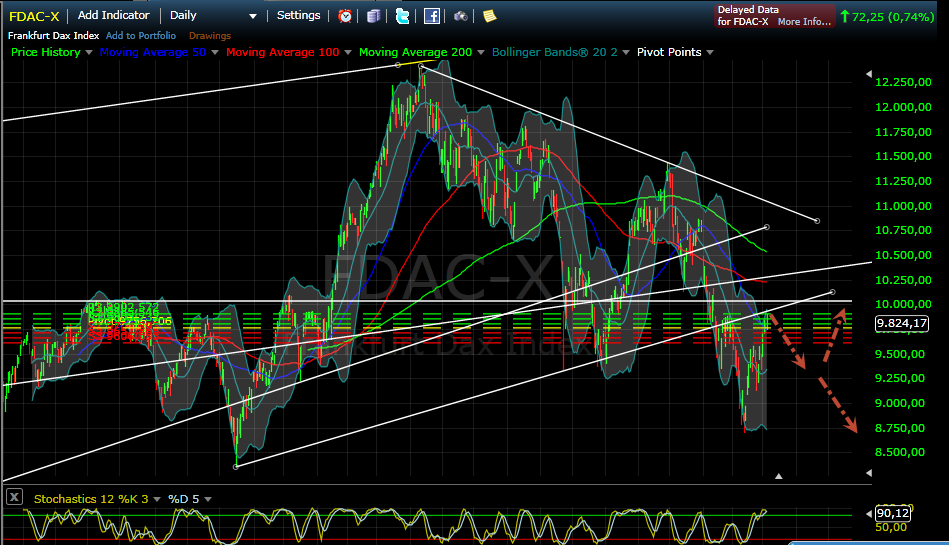
Task: Click the current price tag 9.824,17
Action: coord(902,323)
